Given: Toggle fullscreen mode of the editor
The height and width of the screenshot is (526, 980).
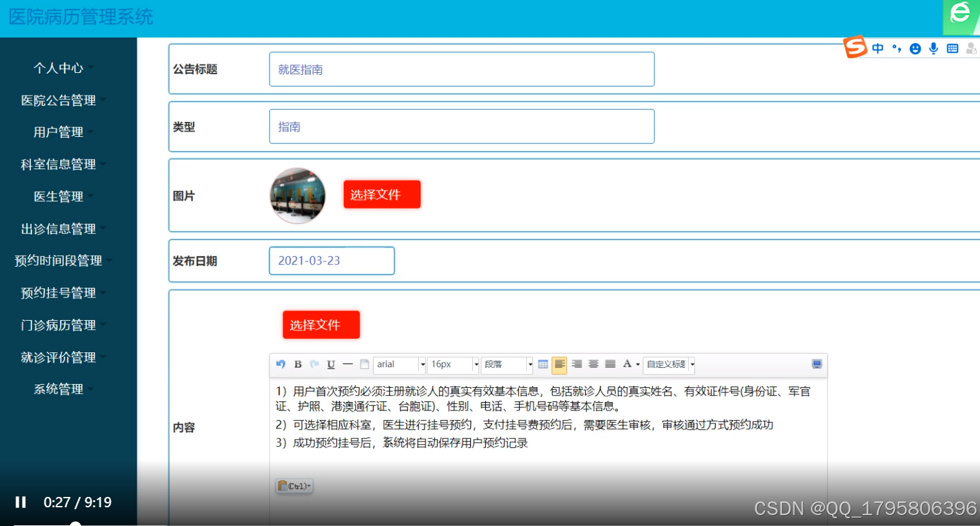Looking at the screenshot, I should (817, 364).
